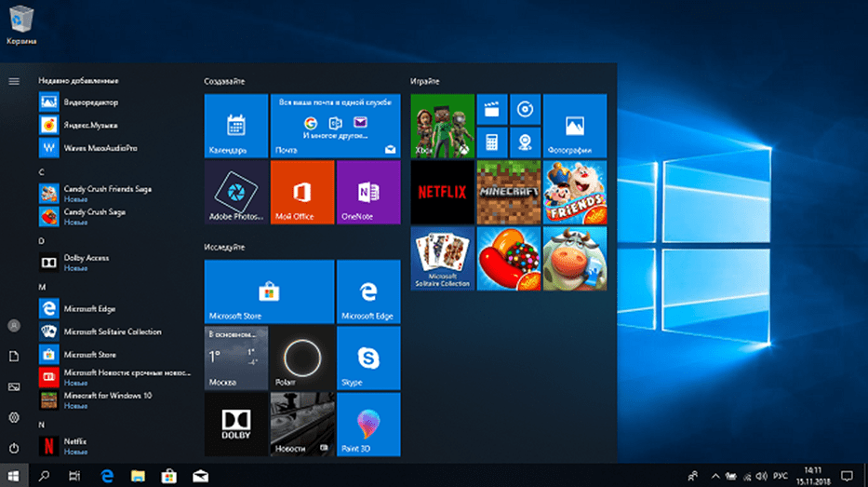Open the Microsoft Store tile
This screenshot has height=487, width=868.
click(x=269, y=291)
